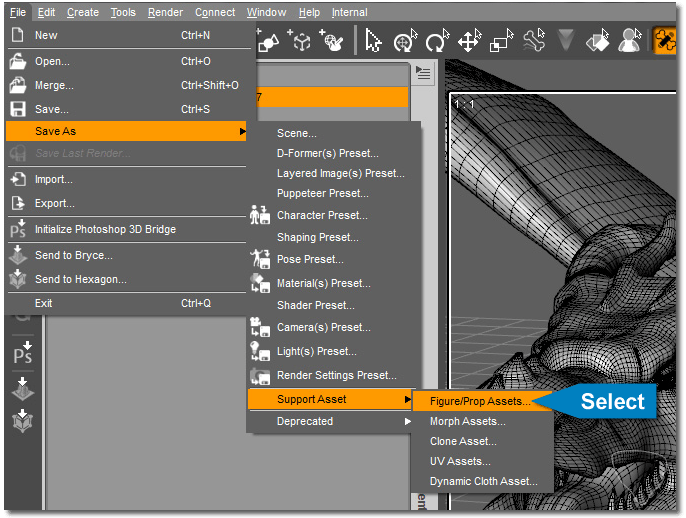The image size is (686, 518).
Task: Select Layered Image(s) Preset...
Action: point(333,173)
